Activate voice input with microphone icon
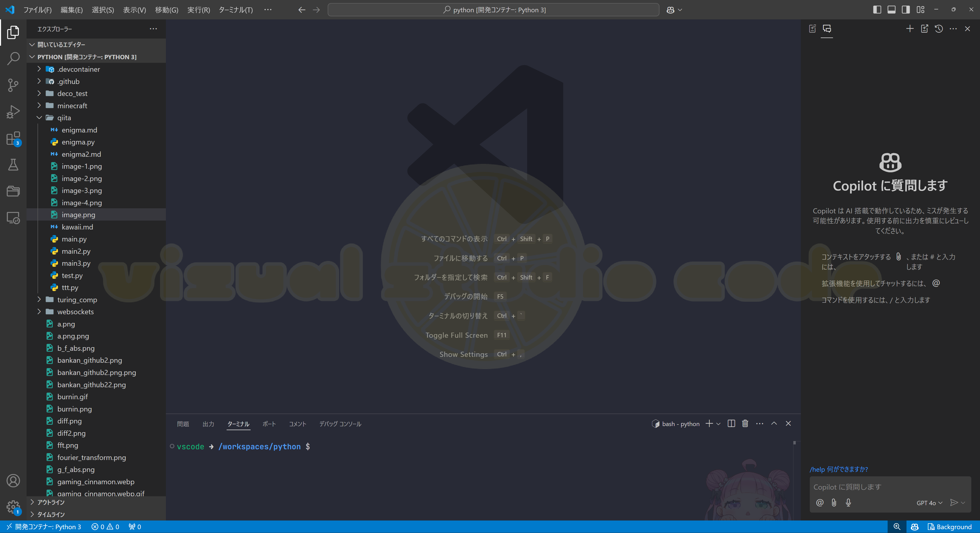Image resolution: width=980 pixels, height=533 pixels. [x=848, y=502]
